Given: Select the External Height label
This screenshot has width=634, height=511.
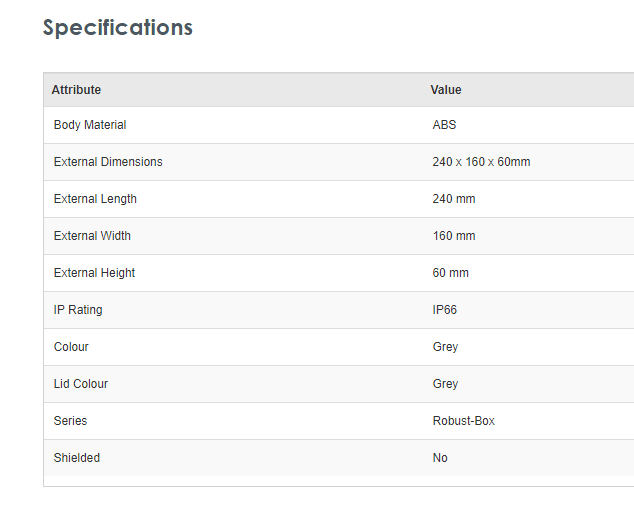Looking at the screenshot, I should (x=94, y=273).
